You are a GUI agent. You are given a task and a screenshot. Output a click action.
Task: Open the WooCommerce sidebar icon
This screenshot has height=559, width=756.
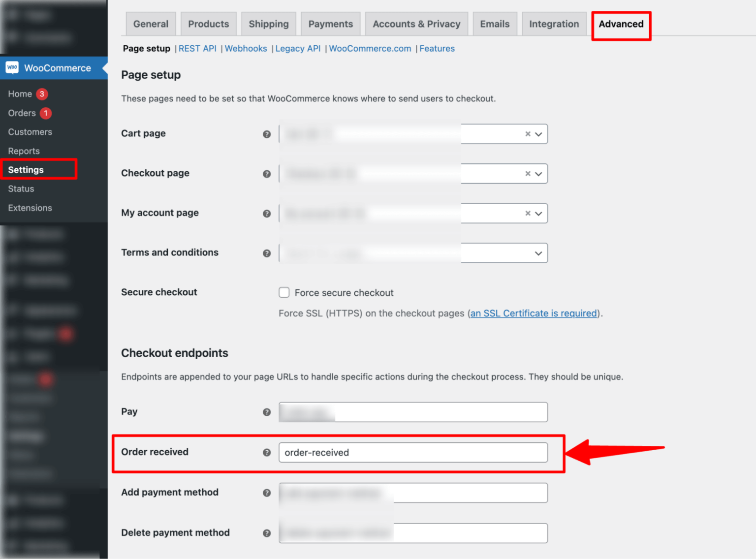coord(12,67)
